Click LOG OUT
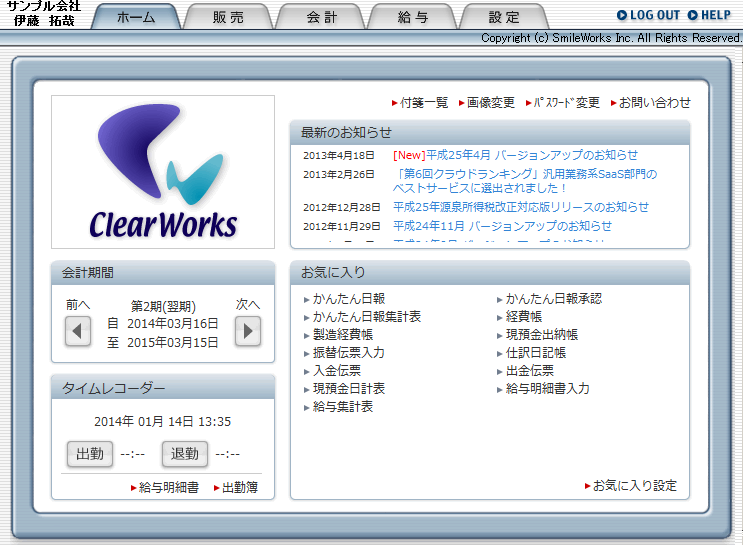 pos(648,15)
